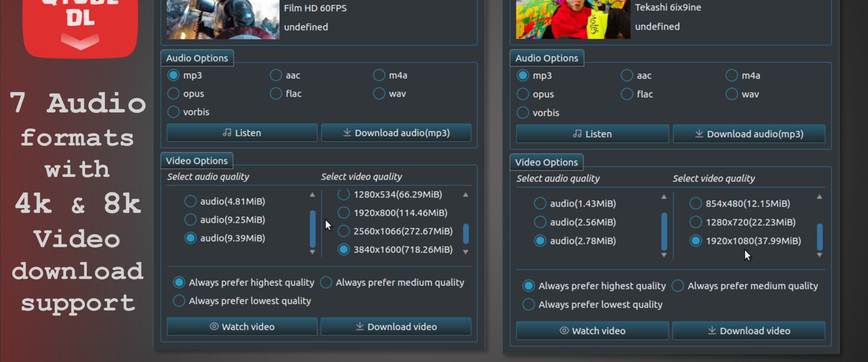Click up arrow of left video quality list
The image size is (868, 362).
click(x=466, y=195)
